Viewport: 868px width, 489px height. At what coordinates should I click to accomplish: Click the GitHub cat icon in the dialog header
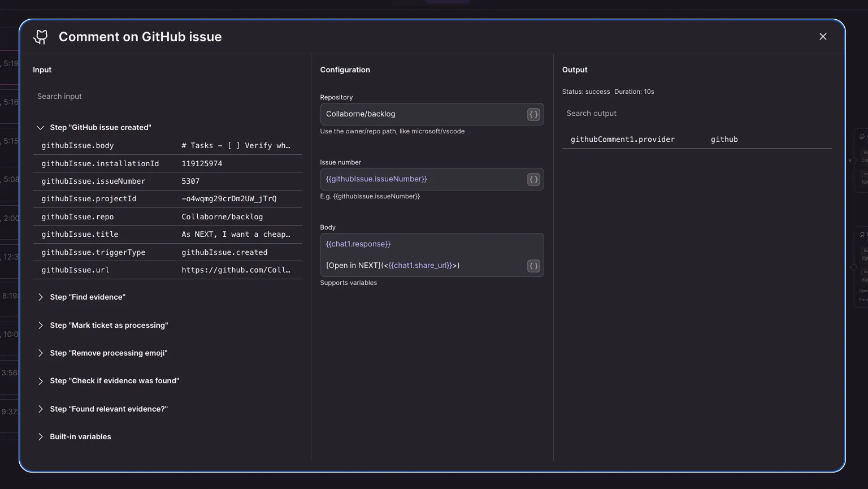coord(41,37)
